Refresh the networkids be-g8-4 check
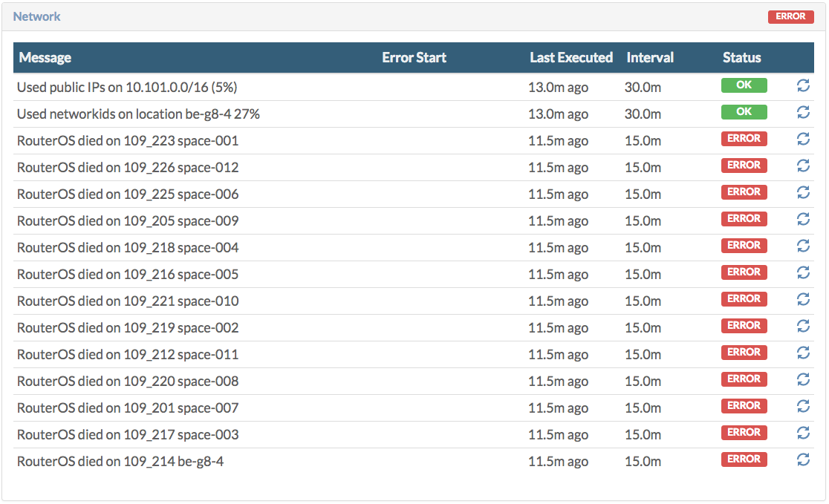Screen dimensions: 829x504 click(x=803, y=113)
